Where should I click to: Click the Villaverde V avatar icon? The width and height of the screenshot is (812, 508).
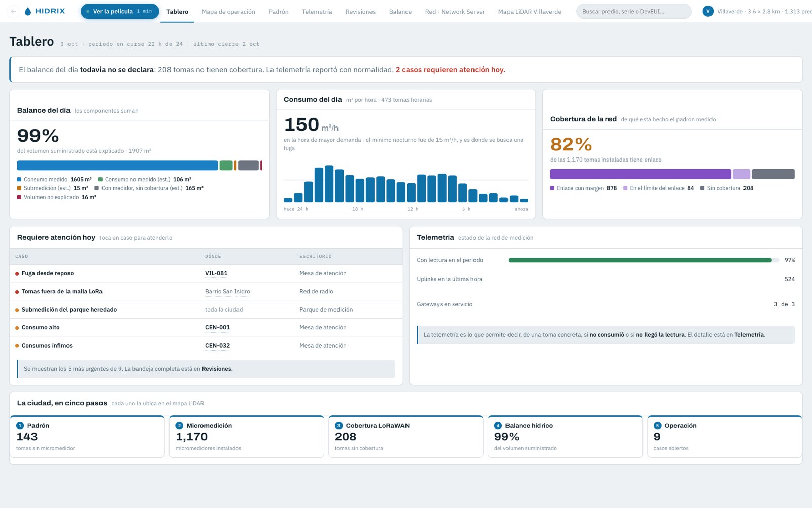tap(708, 11)
